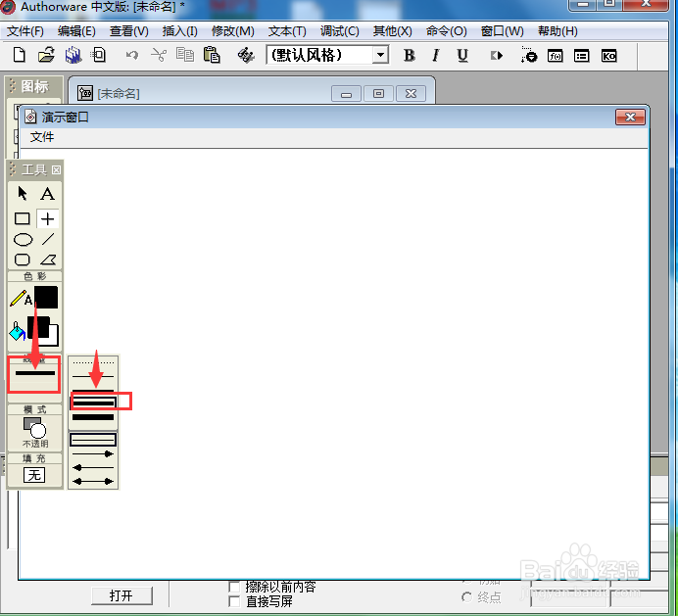
Task: Click the Open file icon
Action: pos(46,55)
